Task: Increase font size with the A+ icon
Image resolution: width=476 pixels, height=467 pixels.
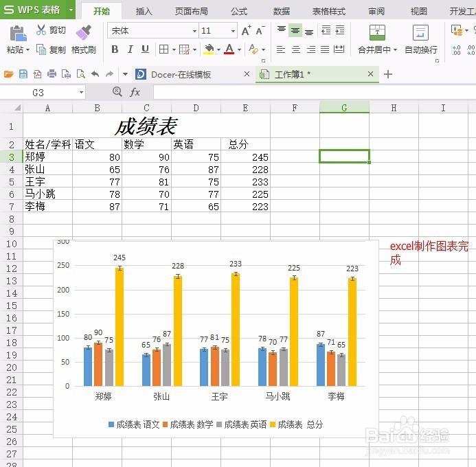Action: pos(246,30)
